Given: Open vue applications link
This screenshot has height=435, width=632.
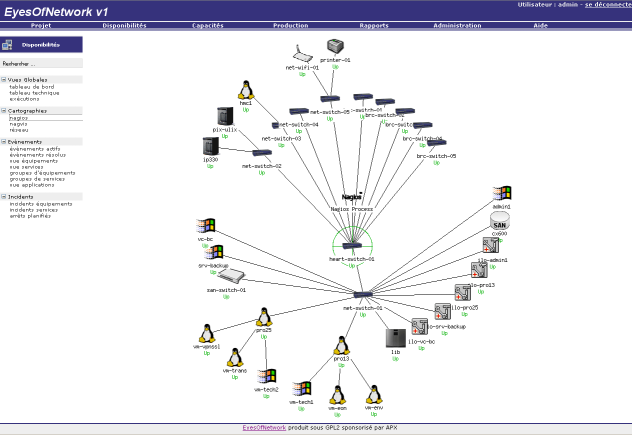Looking at the screenshot, I should point(32,185).
